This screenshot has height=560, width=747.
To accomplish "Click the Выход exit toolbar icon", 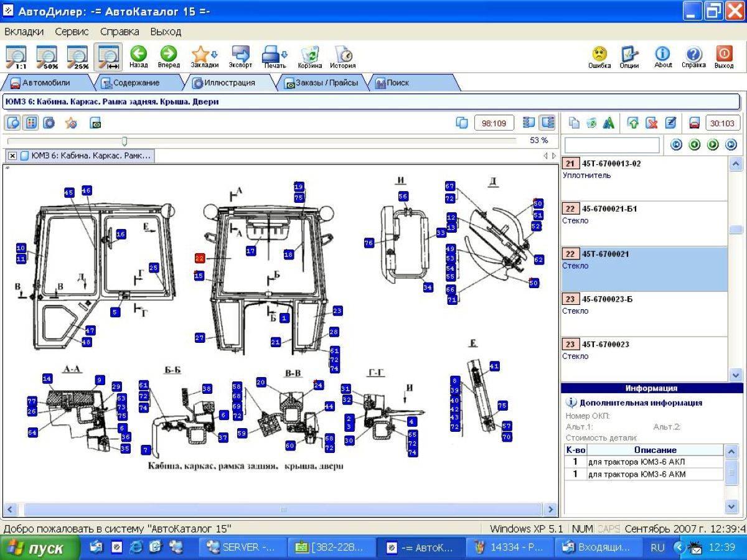I will (724, 57).
